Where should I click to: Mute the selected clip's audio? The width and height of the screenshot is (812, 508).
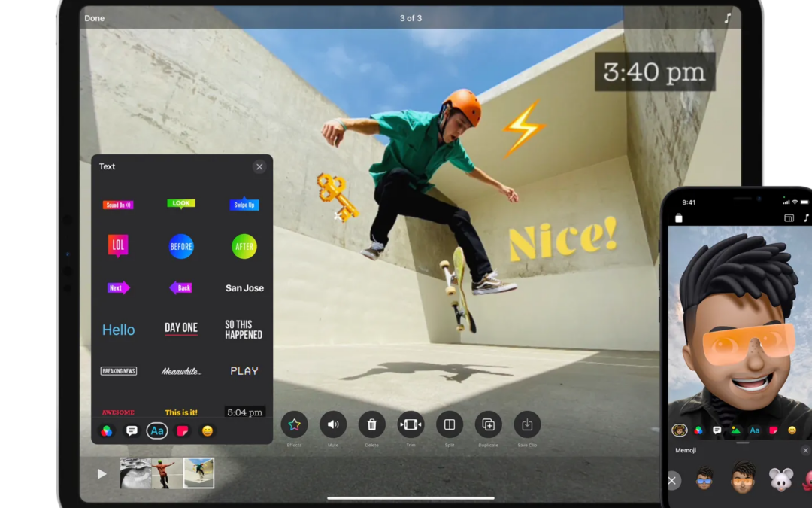pos(333,425)
